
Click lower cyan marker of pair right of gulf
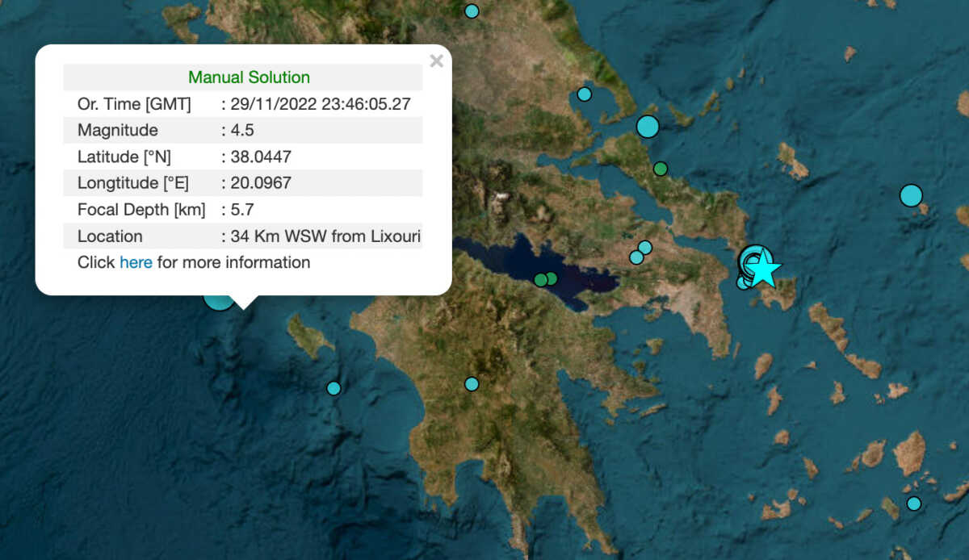click(636, 257)
